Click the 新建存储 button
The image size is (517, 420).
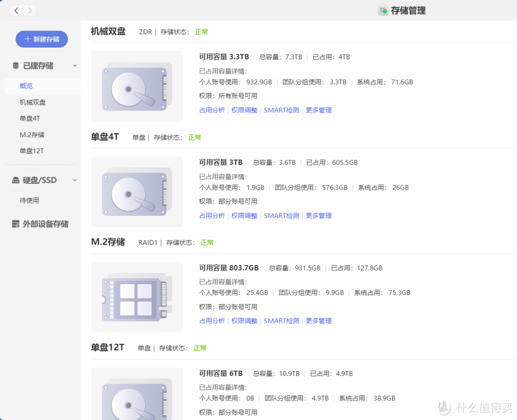pyautogui.click(x=42, y=39)
